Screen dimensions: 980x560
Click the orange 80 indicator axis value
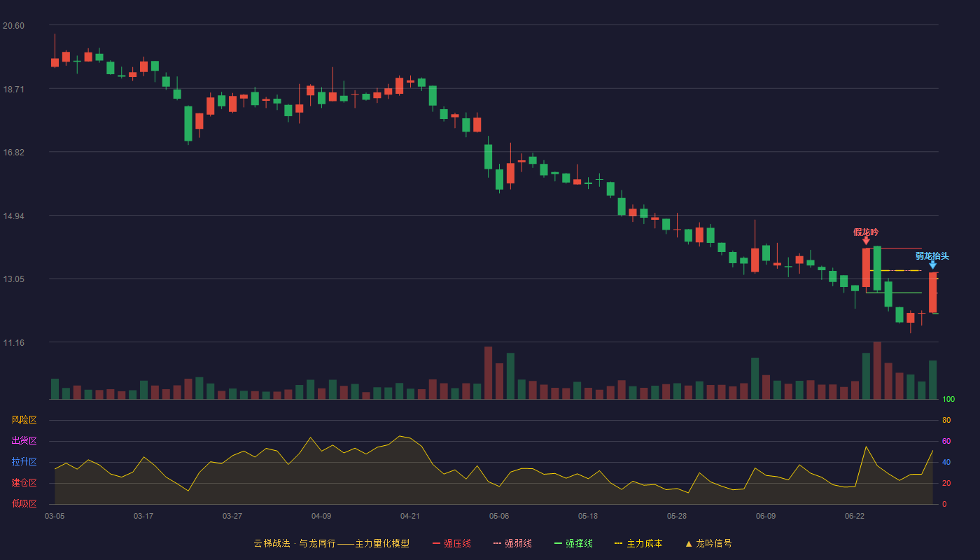946,421
